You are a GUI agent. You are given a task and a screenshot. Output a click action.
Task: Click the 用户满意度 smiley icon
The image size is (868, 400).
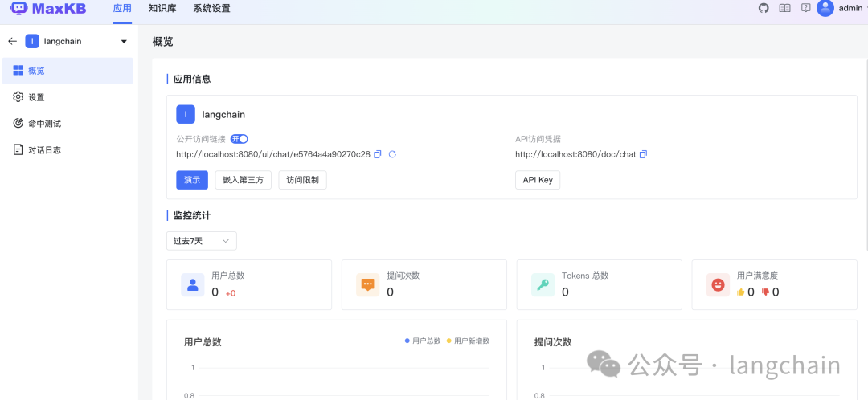point(718,285)
